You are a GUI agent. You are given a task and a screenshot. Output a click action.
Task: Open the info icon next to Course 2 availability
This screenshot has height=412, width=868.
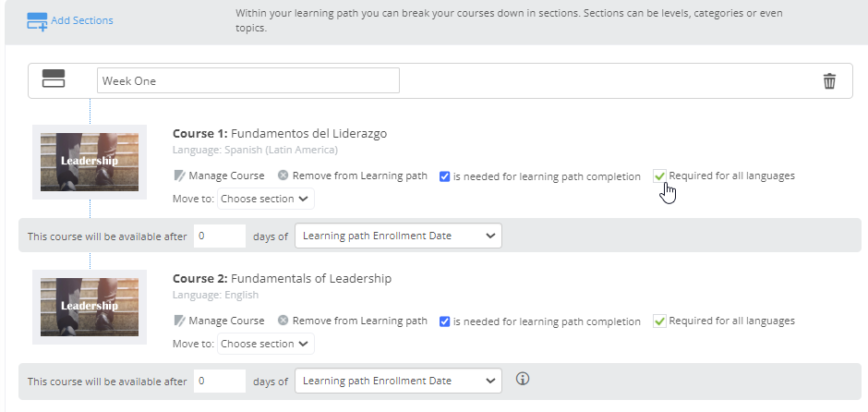523,379
